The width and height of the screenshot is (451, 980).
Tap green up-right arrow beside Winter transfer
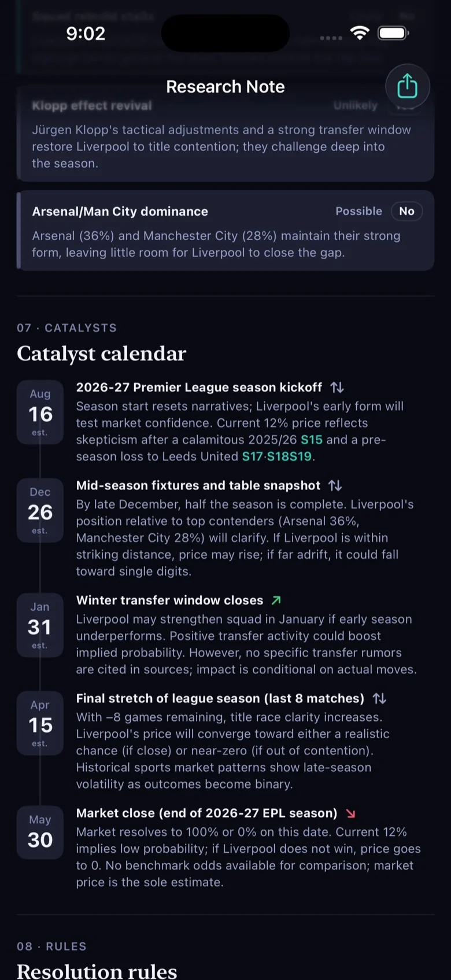pos(276,600)
